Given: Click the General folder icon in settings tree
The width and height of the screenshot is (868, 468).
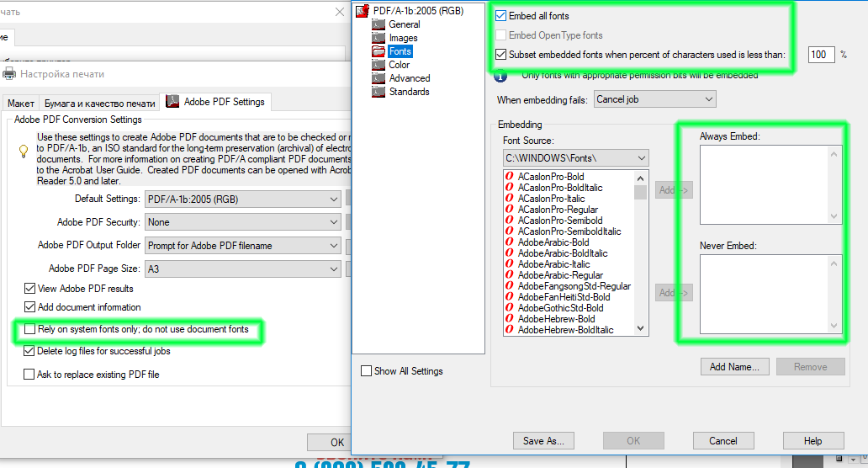Looking at the screenshot, I should point(378,24).
